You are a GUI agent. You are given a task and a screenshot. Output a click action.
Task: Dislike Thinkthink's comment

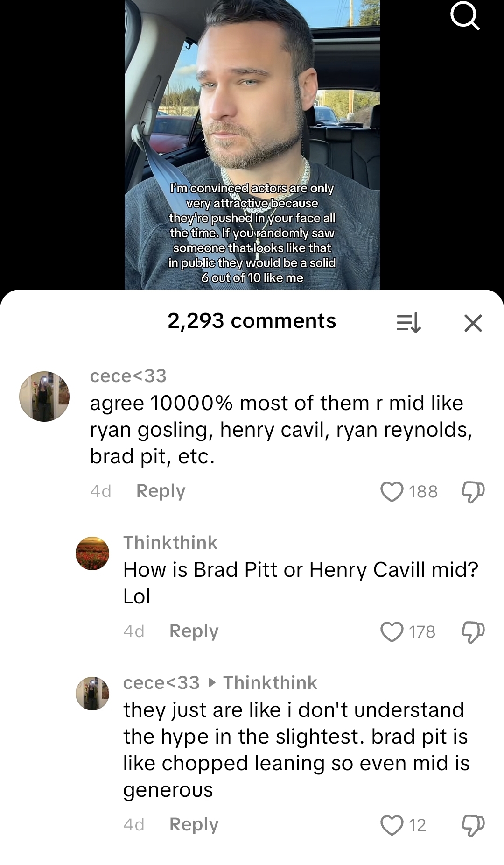[473, 631]
